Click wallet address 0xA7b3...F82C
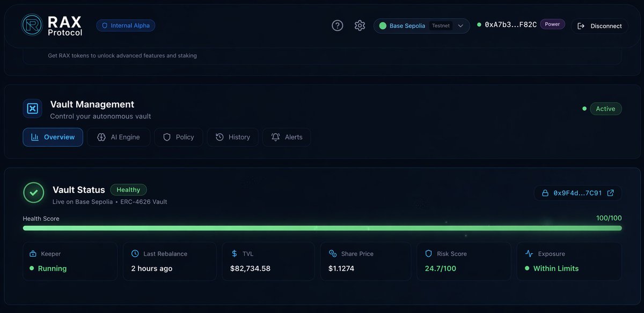The height and width of the screenshot is (313, 644). [x=510, y=25]
